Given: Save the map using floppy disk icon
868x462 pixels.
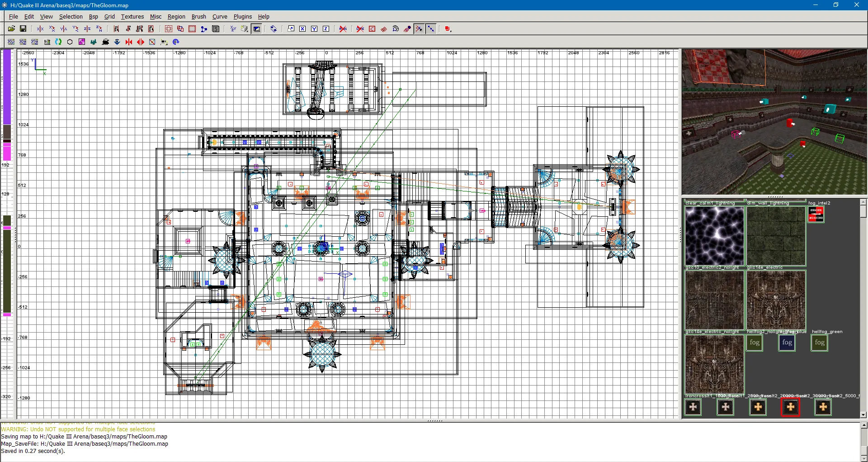Looking at the screenshot, I should [23, 29].
